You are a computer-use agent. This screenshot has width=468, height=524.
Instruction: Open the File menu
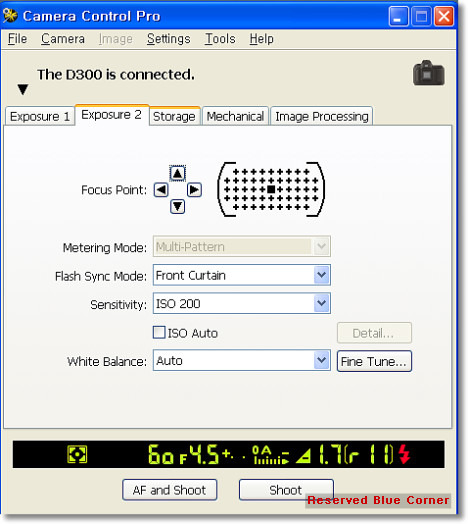[x=17, y=39]
